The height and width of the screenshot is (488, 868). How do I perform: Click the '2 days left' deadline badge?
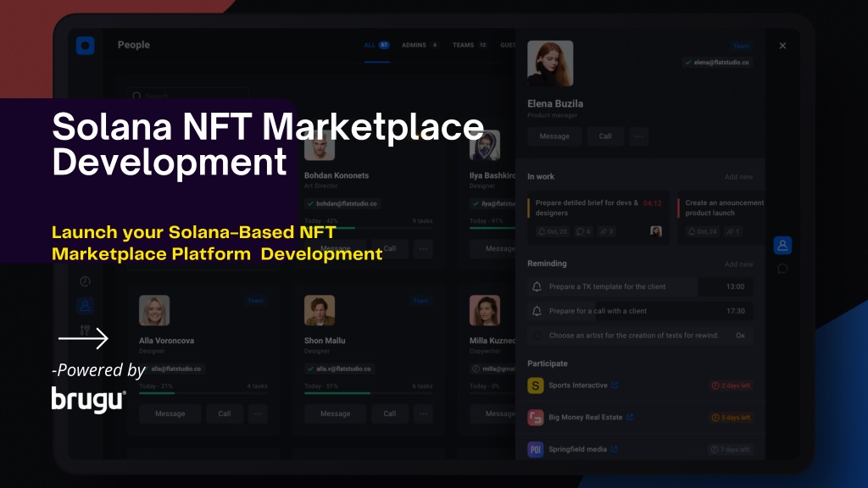[x=731, y=385]
